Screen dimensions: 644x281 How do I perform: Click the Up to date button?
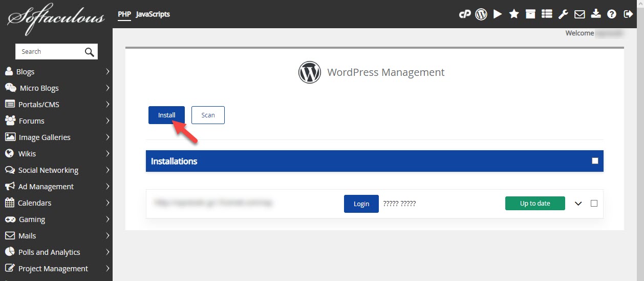pos(535,203)
